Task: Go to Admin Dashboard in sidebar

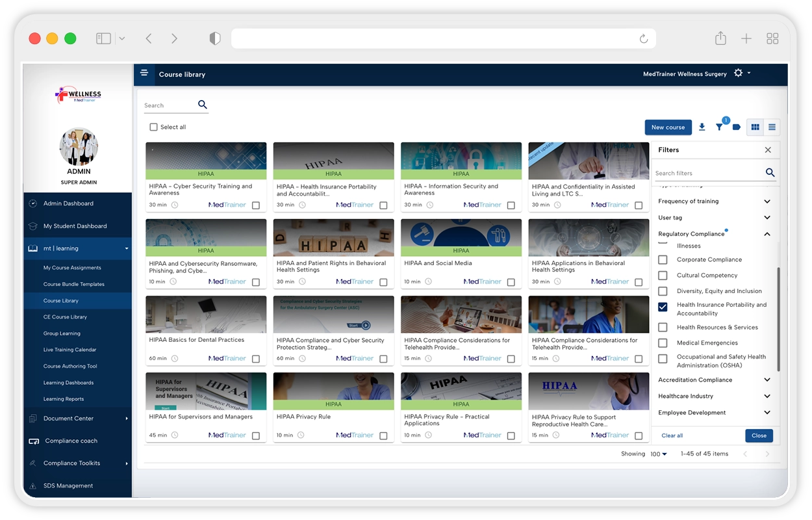Action: tap(68, 203)
